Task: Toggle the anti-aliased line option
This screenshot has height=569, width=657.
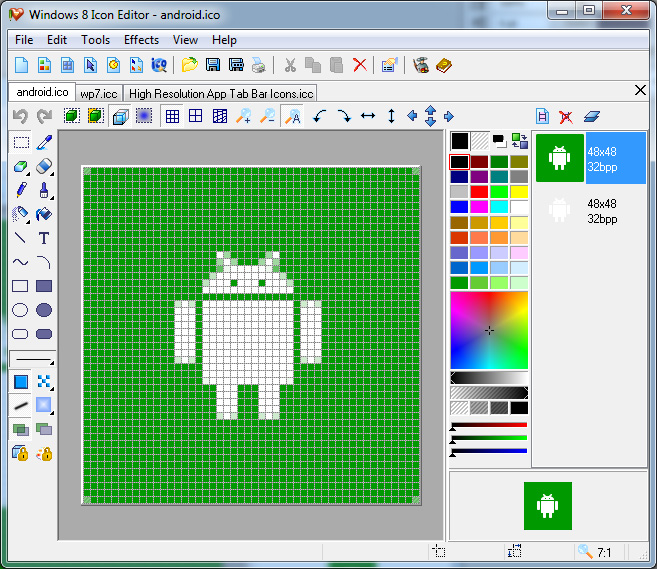Action: [x=20, y=406]
